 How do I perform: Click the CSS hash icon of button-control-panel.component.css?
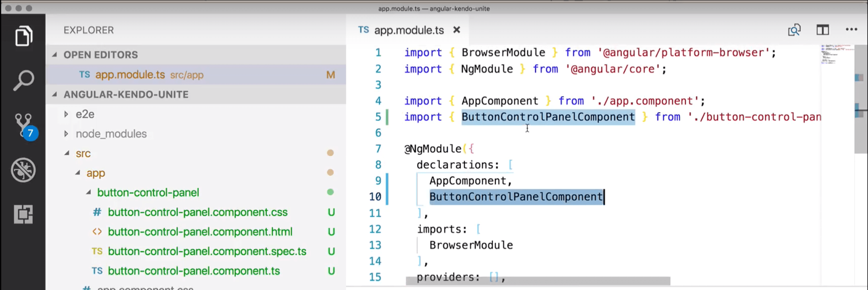97,212
